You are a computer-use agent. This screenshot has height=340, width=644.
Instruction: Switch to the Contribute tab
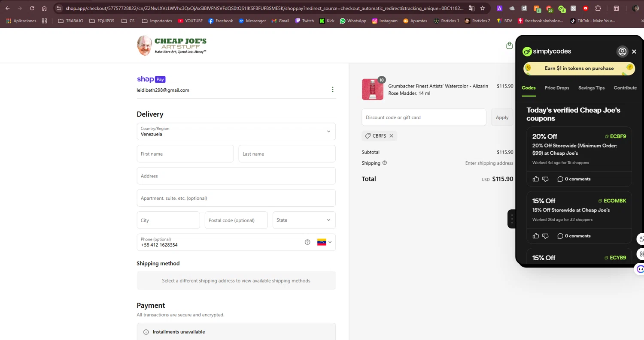(x=625, y=87)
